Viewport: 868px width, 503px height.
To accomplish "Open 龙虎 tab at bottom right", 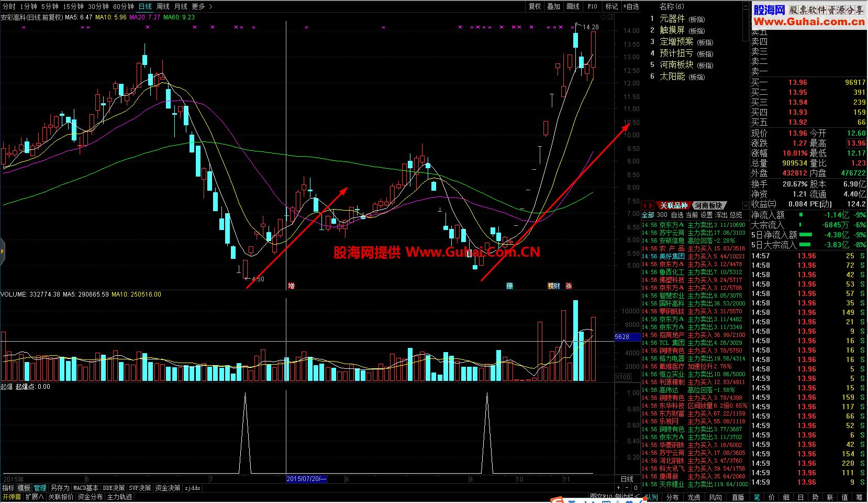I will 694,497.
